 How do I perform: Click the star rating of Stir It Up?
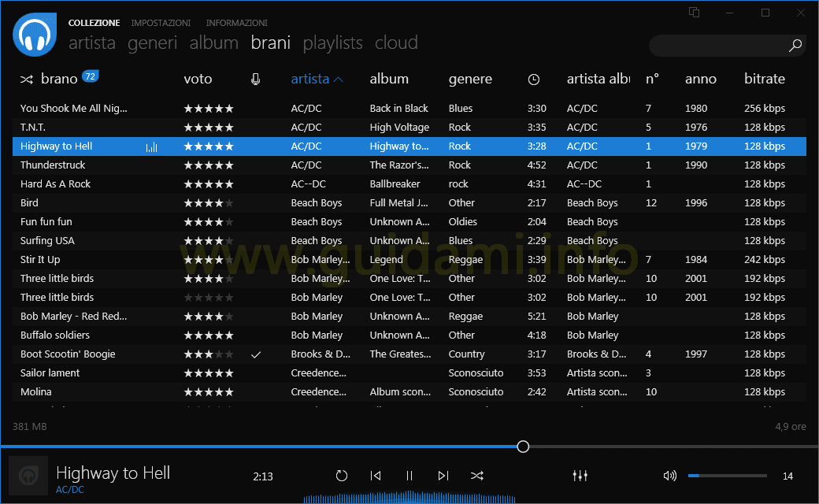tap(209, 260)
